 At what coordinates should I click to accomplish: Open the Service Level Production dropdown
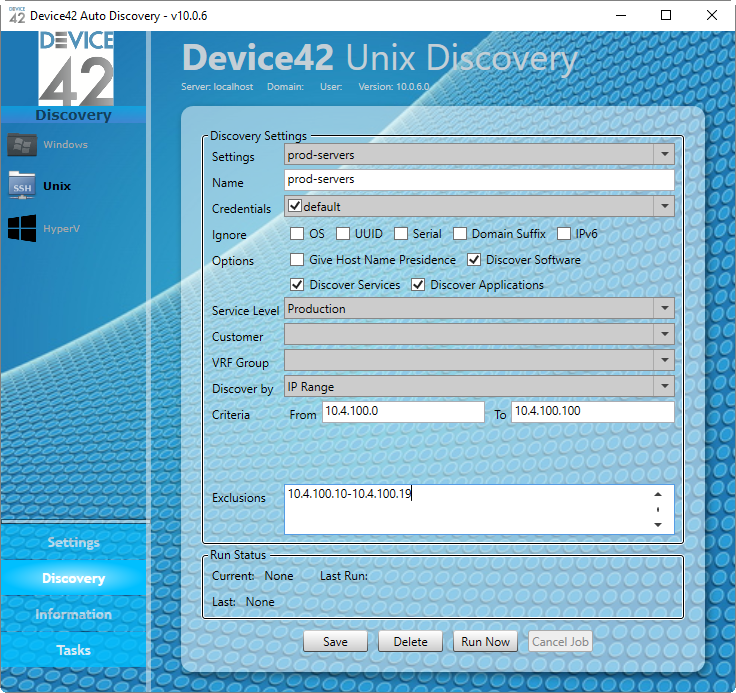pos(479,308)
